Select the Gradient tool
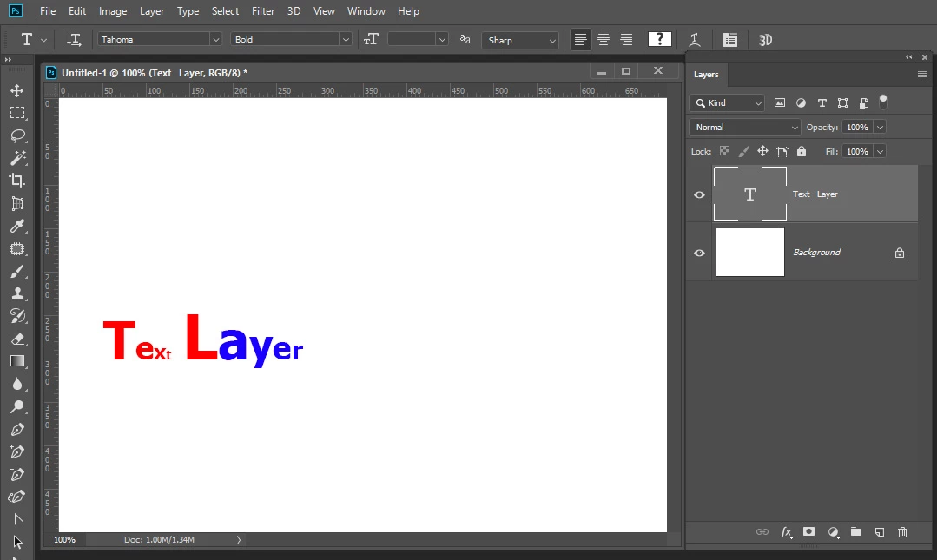 (16, 361)
